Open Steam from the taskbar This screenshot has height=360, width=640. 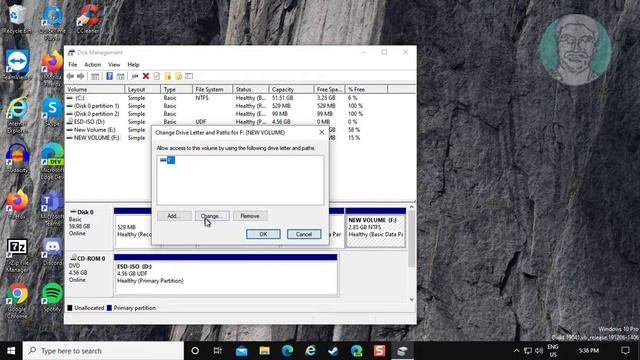(x=333, y=351)
